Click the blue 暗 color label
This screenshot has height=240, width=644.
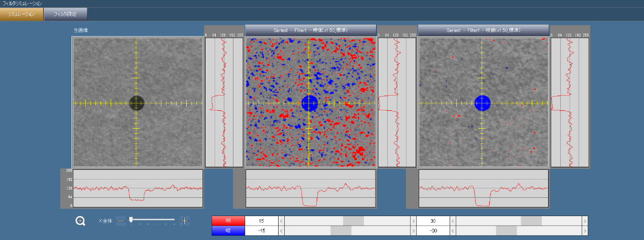(228, 230)
